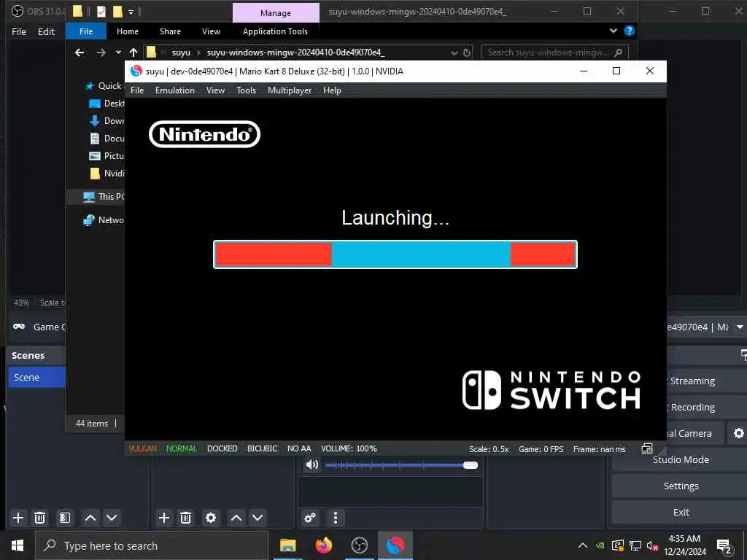Screen dimensions: 747x560
Task: Toggle the VULKAN renderer in suyu status bar
Action: point(142,448)
